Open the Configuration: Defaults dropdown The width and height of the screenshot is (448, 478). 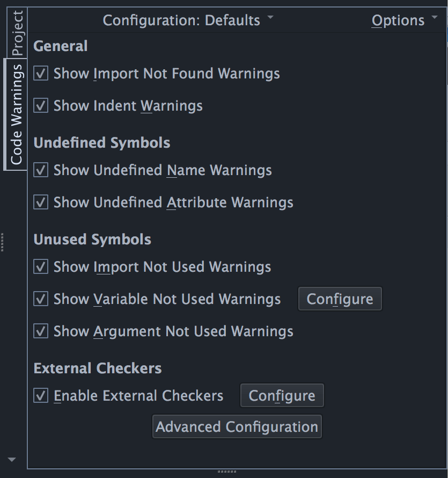pos(188,20)
